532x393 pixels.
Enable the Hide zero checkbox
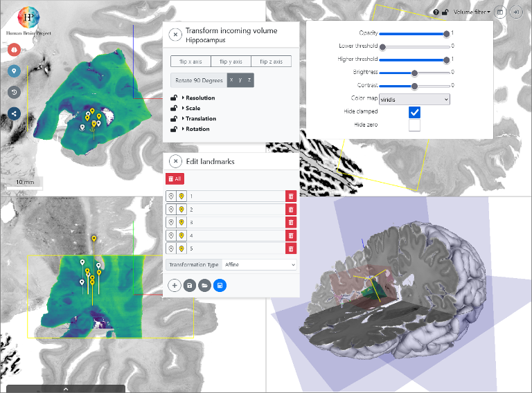[x=414, y=125]
